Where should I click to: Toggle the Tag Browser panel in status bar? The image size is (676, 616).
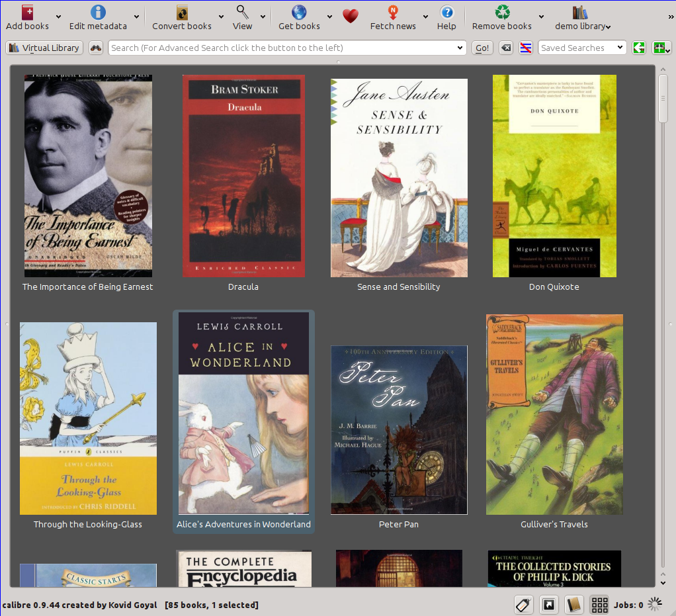pos(523,604)
